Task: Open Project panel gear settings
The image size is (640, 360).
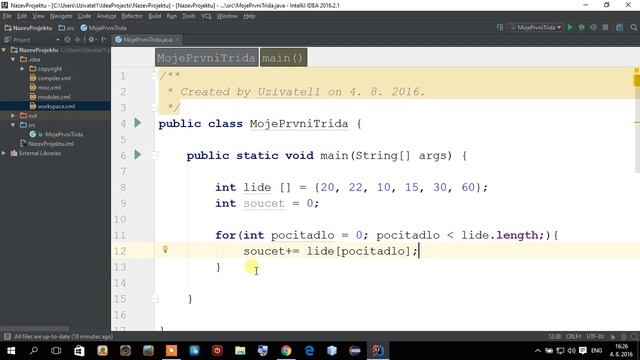Action: 91,40
